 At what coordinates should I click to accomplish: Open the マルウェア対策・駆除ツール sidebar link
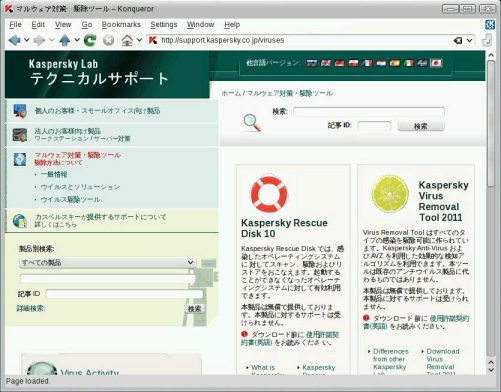pyautogui.click(x=78, y=155)
